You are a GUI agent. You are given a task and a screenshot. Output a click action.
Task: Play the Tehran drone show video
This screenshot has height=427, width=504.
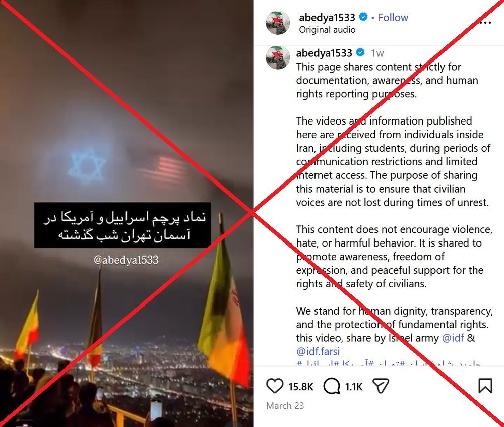[127, 214]
